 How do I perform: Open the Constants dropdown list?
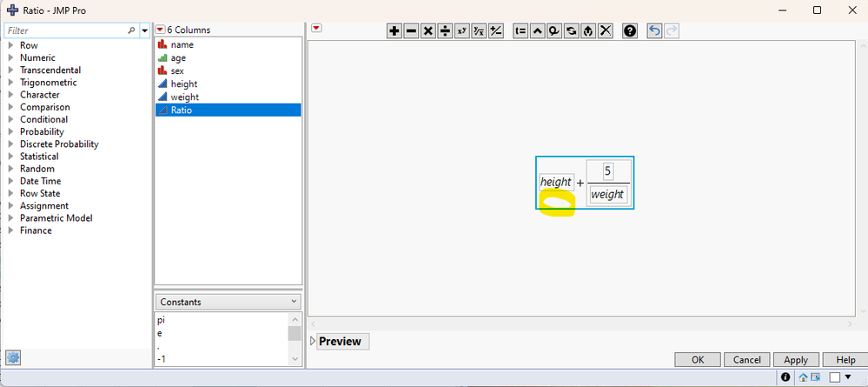229,302
